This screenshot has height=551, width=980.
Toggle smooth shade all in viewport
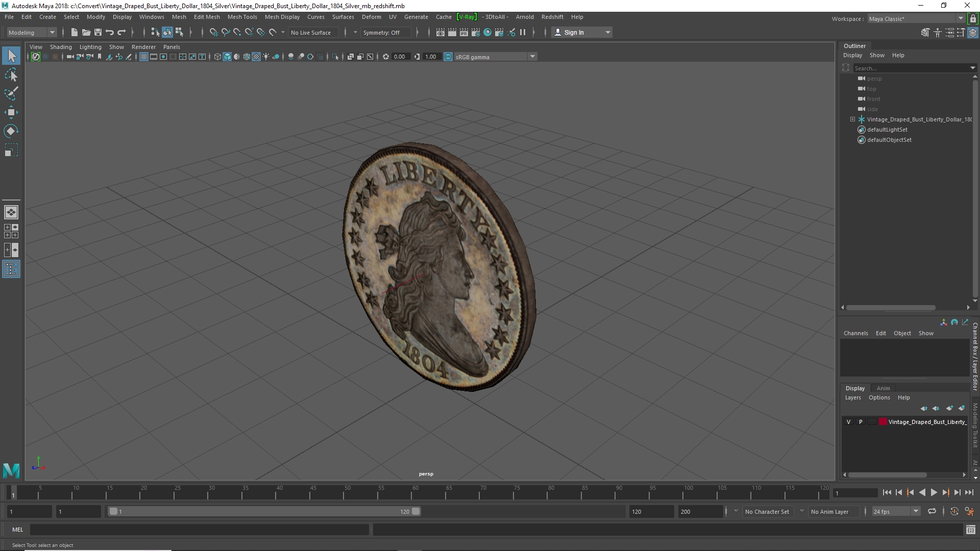pyautogui.click(x=227, y=57)
